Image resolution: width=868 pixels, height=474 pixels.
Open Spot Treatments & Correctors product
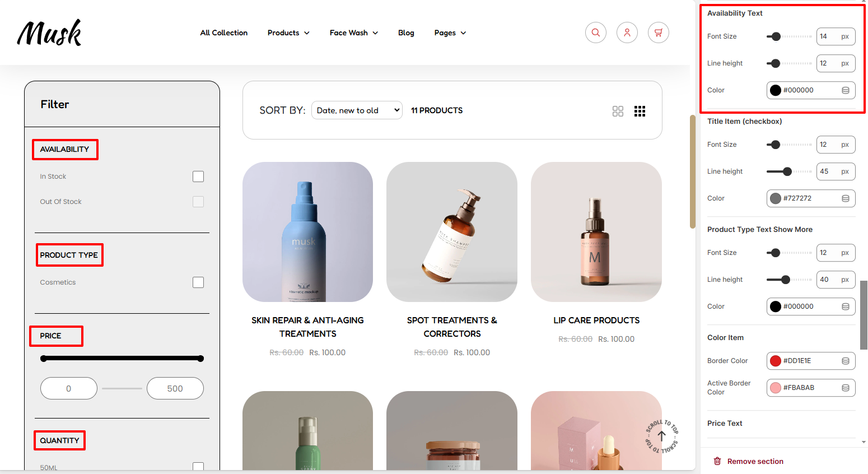[x=452, y=327]
